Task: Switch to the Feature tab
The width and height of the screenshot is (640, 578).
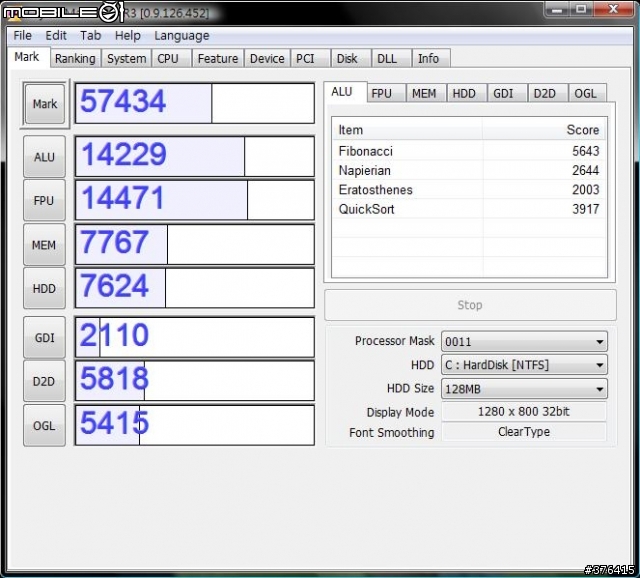Action: point(218,59)
